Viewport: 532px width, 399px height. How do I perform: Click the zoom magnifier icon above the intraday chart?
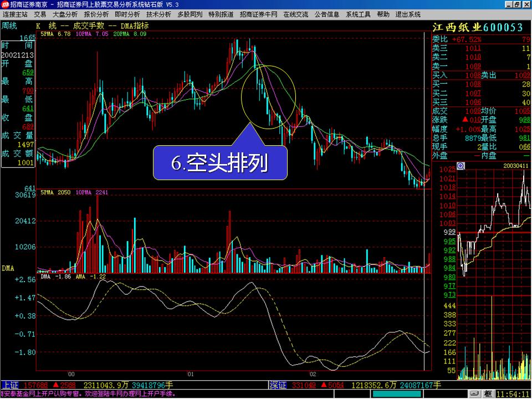pyautogui.click(x=461, y=166)
